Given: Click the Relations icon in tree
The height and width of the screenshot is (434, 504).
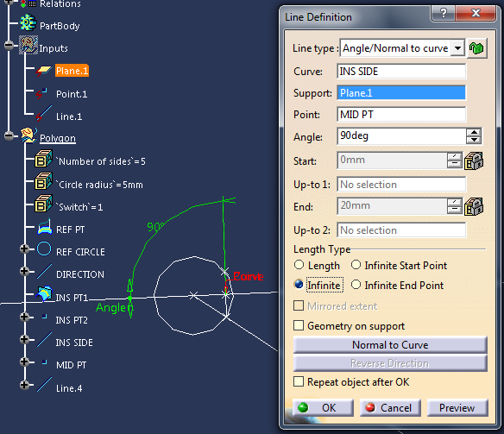Looking at the screenshot, I should pos(28,4).
